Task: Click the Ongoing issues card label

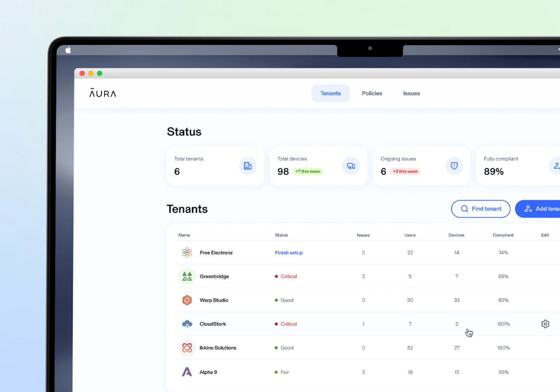Action: pyautogui.click(x=398, y=159)
